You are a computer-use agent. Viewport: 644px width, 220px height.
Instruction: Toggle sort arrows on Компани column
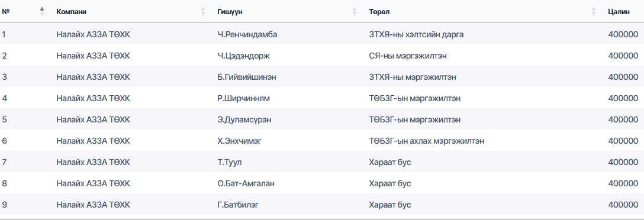[x=203, y=11]
